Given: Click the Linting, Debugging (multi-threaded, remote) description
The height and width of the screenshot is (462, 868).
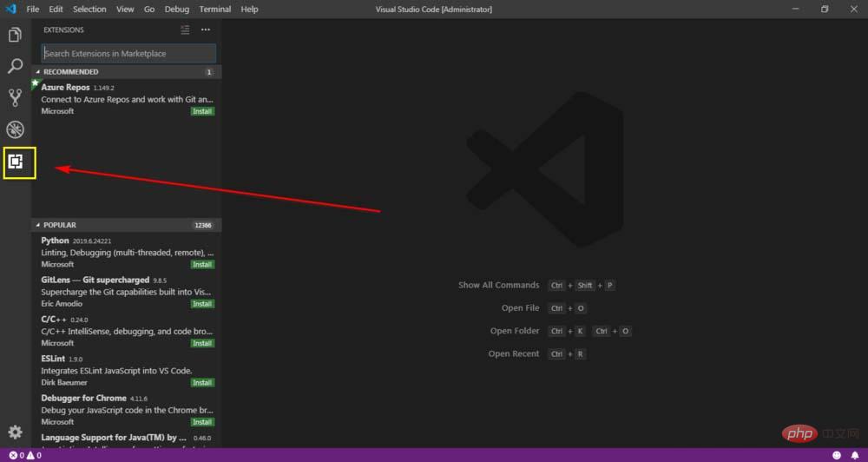Looking at the screenshot, I should click(127, 253).
